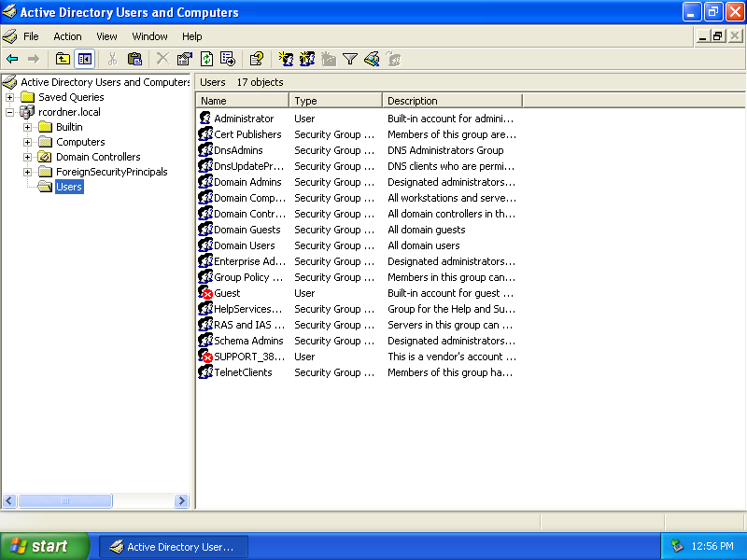Viewport: 747px width, 560px height.
Task: Toggle the Show/Hide Console Tree icon
Action: (85, 59)
